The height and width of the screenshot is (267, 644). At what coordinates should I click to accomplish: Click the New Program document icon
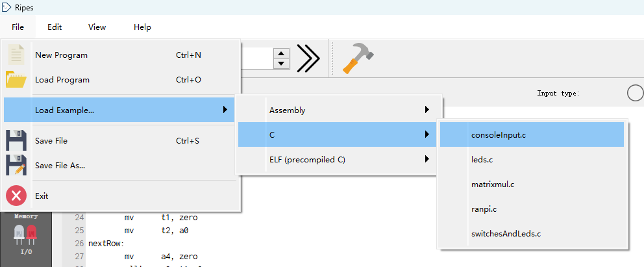[16, 55]
